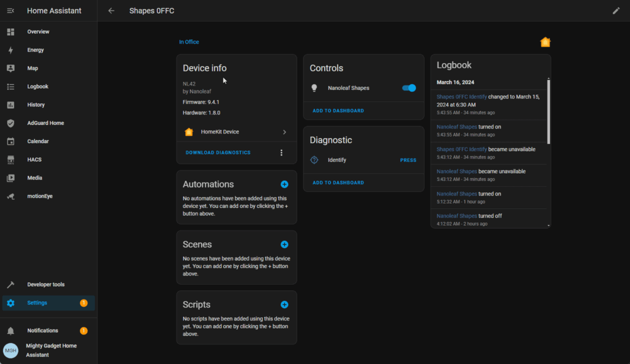This screenshot has width=630, height=364.
Task: Open the Notifications panel in sidebar
Action: pos(42,331)
